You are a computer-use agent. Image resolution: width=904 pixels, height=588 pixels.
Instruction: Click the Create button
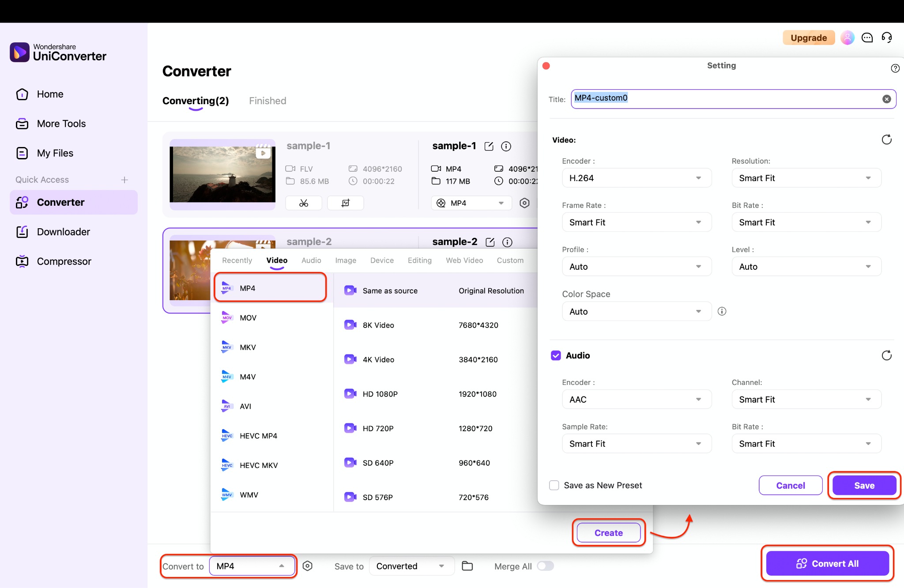tap(608, 533)
